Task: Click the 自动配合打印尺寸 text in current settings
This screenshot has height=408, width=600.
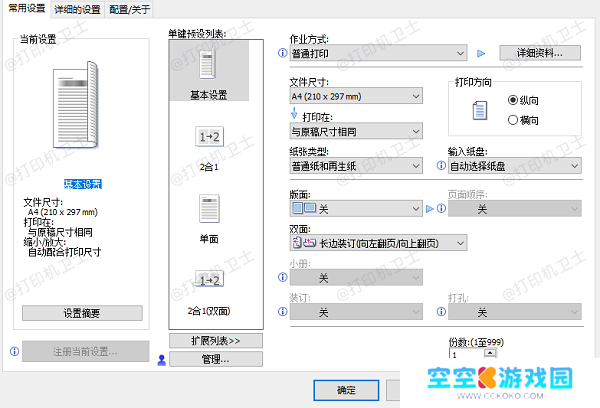Action: tap(65, 253)
